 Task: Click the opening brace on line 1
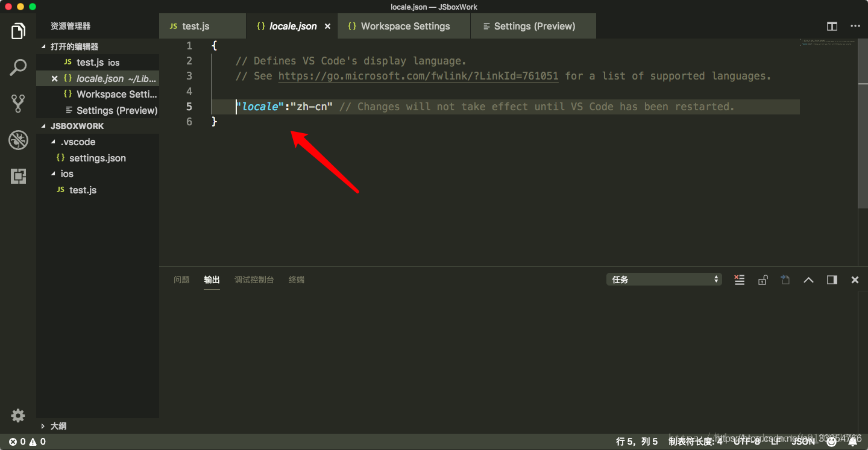215,46
